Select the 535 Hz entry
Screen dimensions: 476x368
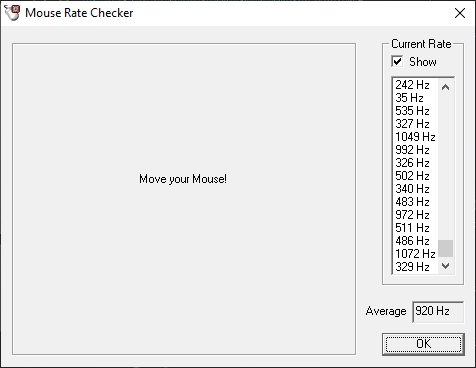click(x=416, y=111)
